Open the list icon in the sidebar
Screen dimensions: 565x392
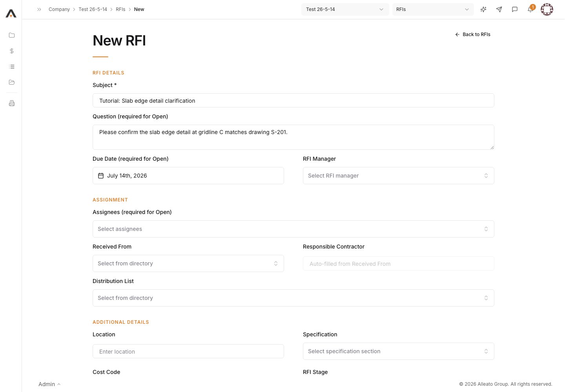point(12,67)
